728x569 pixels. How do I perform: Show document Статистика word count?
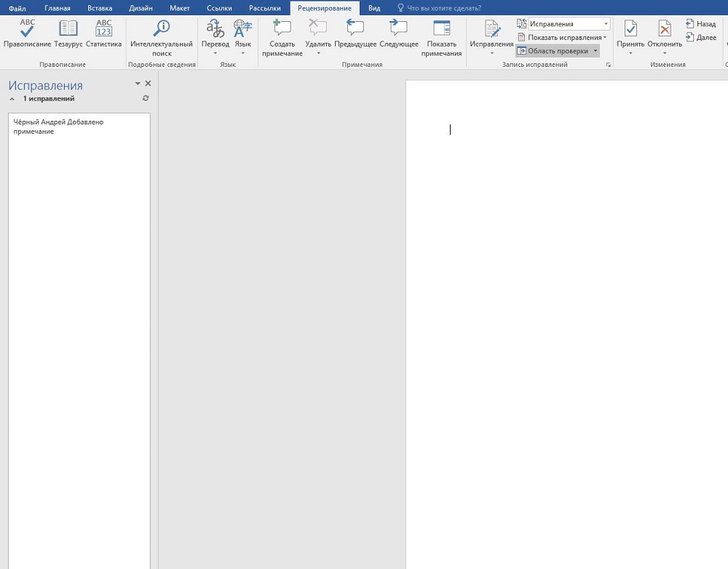pyautogui.click(x=103, y=33)
